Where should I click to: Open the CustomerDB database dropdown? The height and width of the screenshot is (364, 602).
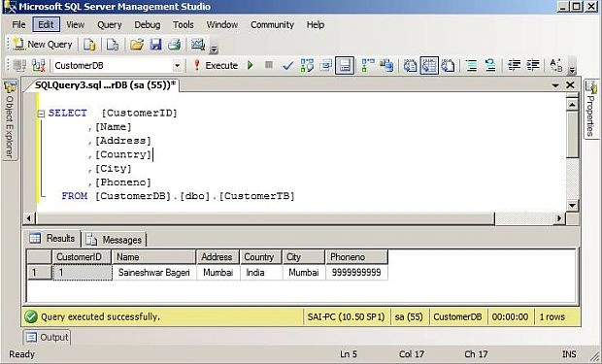click(x=177, y=66)
